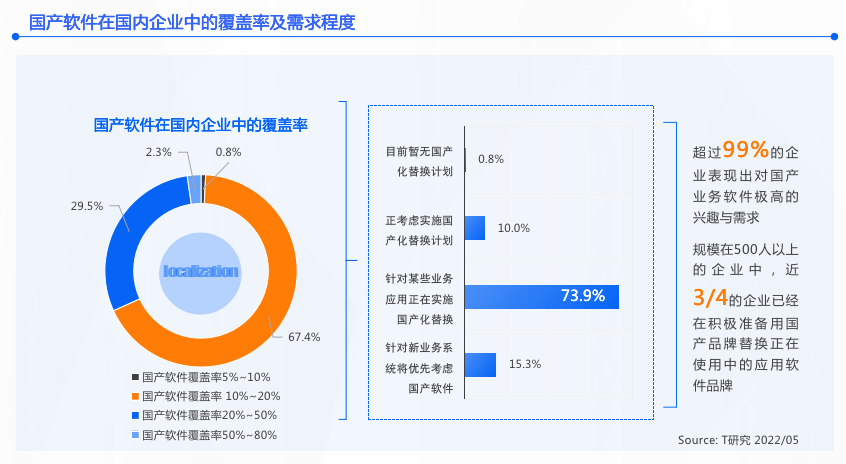This screenshot has width=846, height=464.
Task: Click the 73.9% bar in chart
Action: [x=541, y=297]
